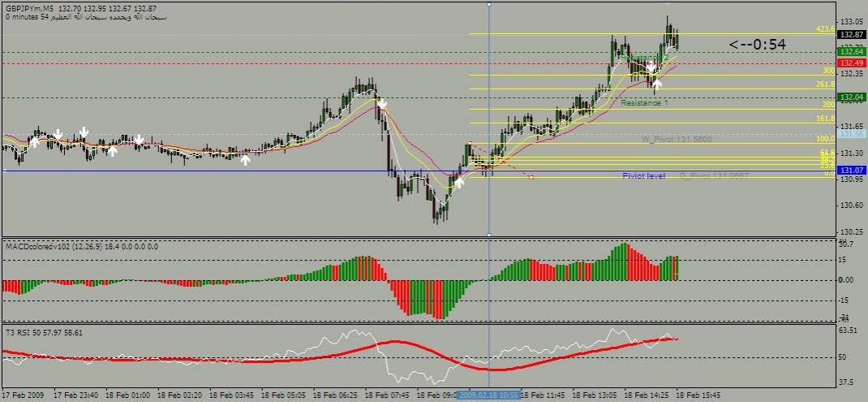The height and width of the screenshot is (402, 868).
Task: Click the 30.7 value on the MACD scale
Action: [847, 244]
